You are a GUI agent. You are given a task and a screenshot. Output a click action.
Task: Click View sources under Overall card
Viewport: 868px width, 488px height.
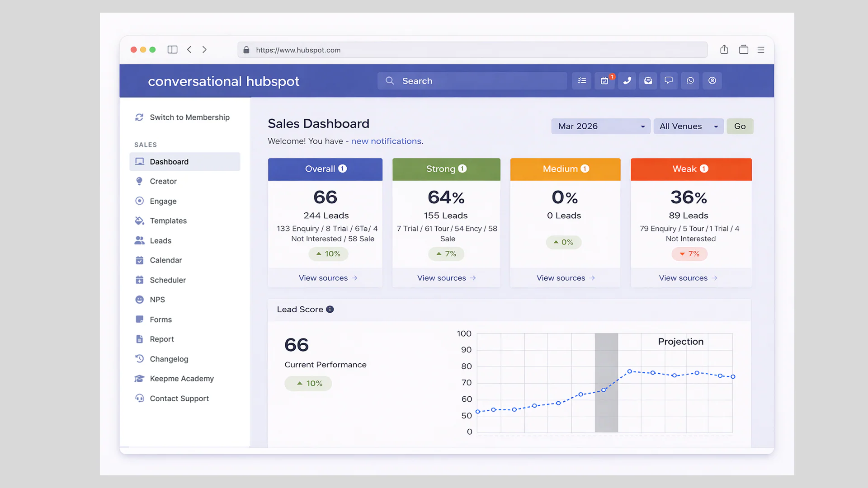(328, 278)
